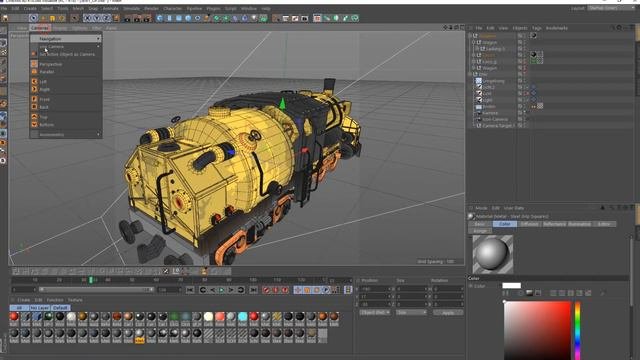
Task: Toggle the Autokeying icon
Action: pyautogui.click(x=276, y=290)
